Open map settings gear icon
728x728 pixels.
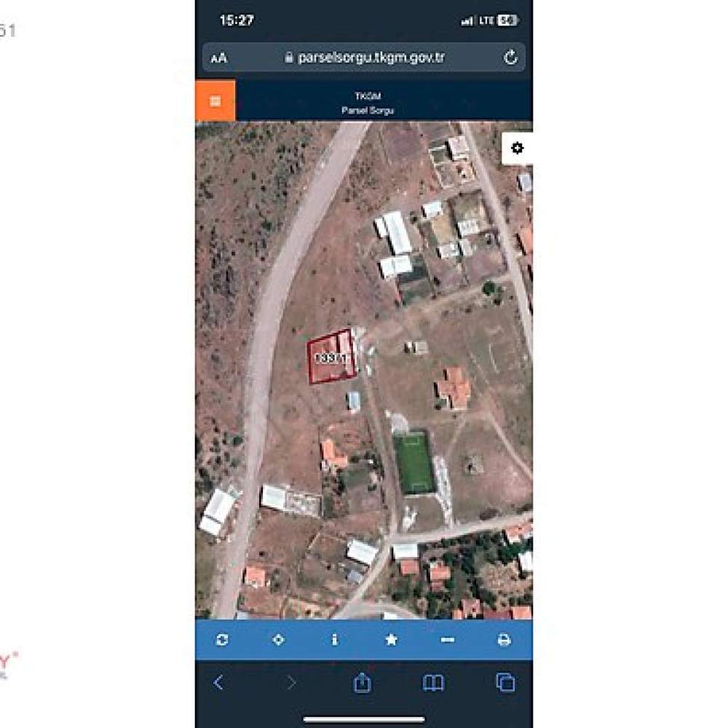[517, 148]
